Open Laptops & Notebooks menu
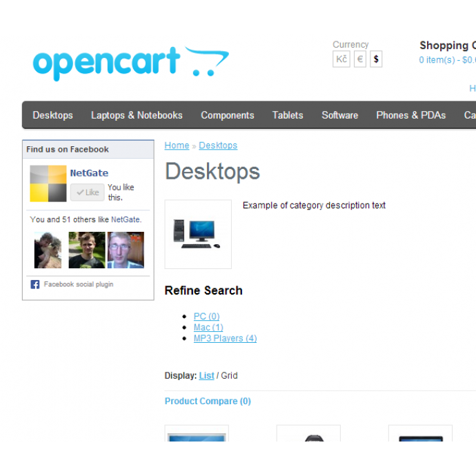The width and height of the screenshot is (476, 476). [x=137, y=115]
